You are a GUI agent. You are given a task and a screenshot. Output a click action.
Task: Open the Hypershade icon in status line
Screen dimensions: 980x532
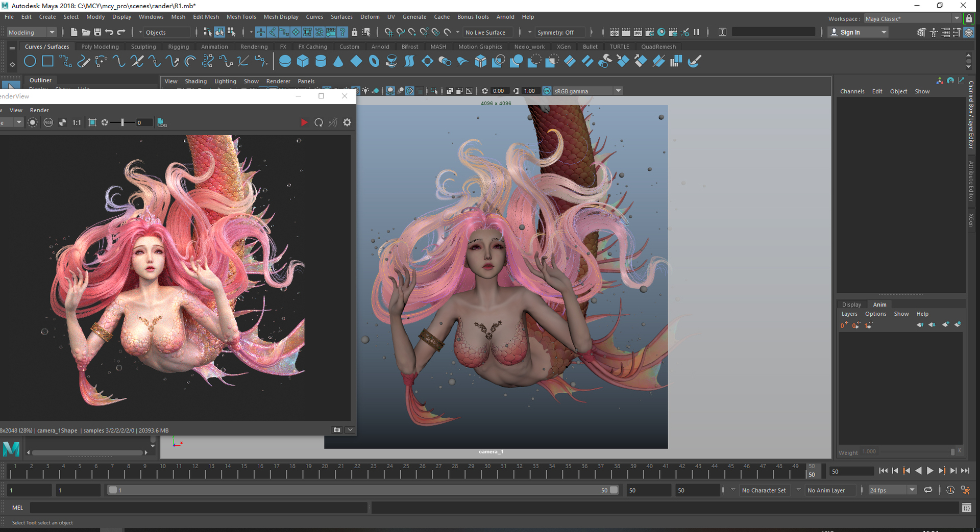pos(661,32)
